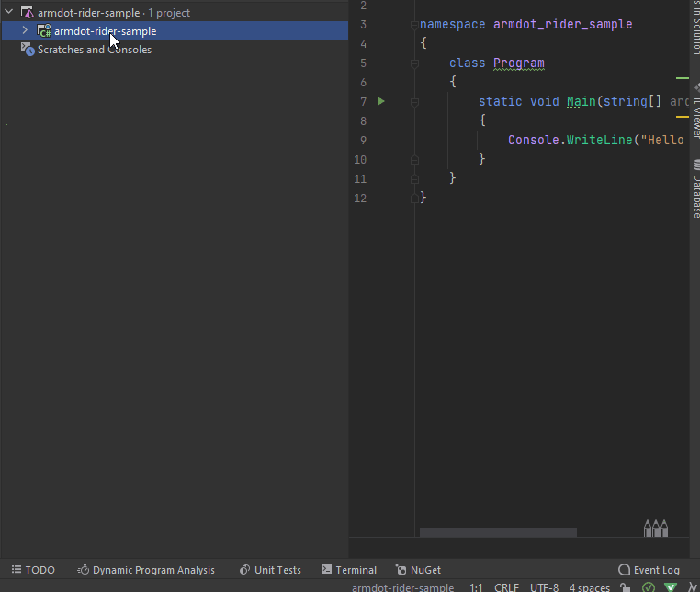This screenshot has height=592, width=700.
Task: Fold the Program class on line 5
Action: coord(414,64)
